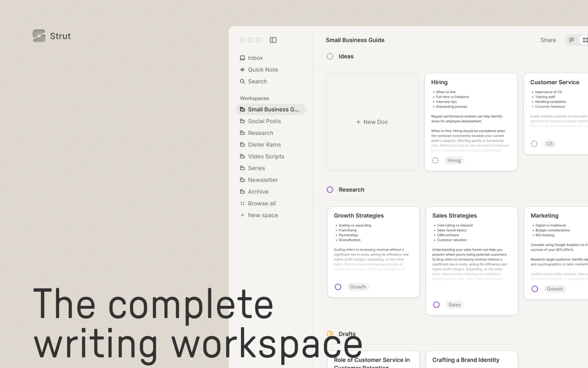
Task: Click the Drafts section status icon
Action: [330, 334]
